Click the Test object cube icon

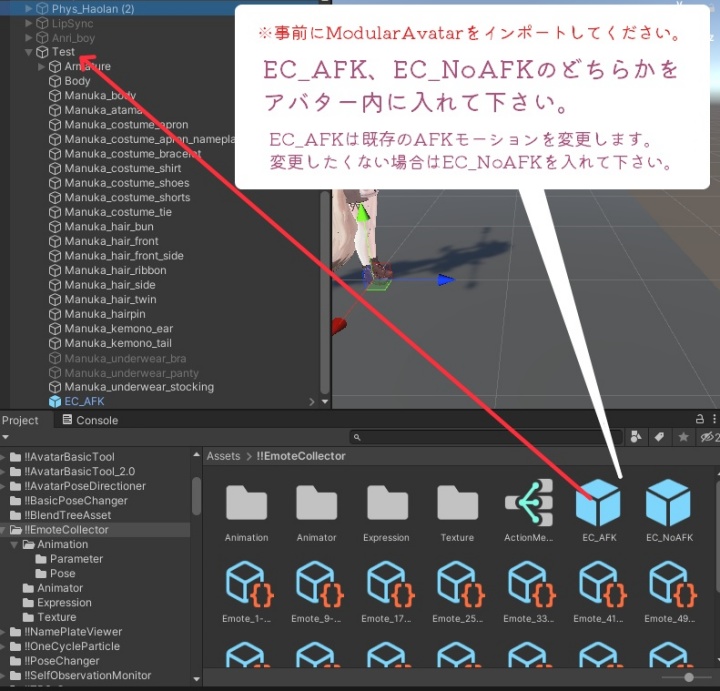(42, 52)
